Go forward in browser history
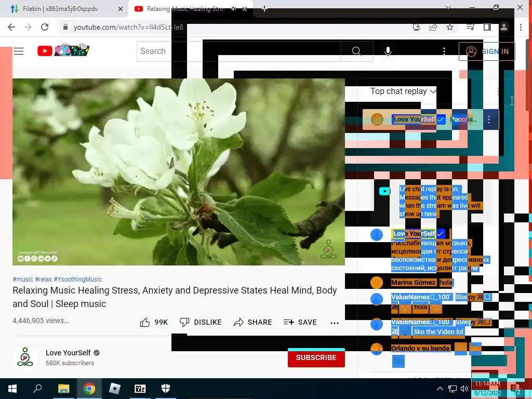This screenshot has height=399, width=532. point(28,27)
